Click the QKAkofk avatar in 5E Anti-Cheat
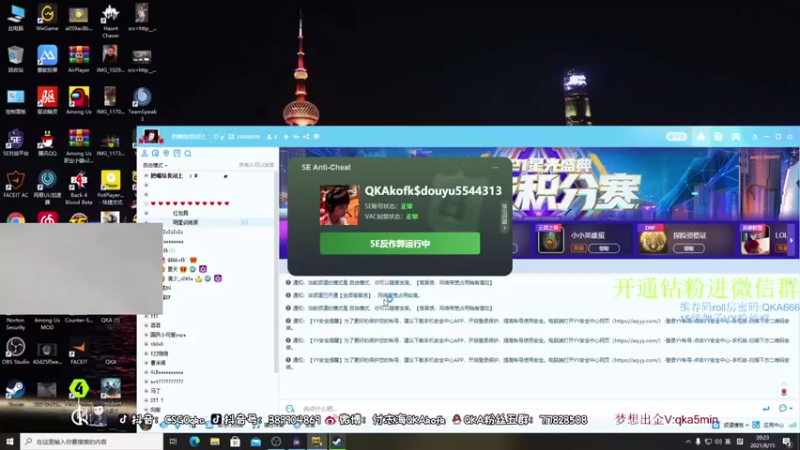 (339, 205)
